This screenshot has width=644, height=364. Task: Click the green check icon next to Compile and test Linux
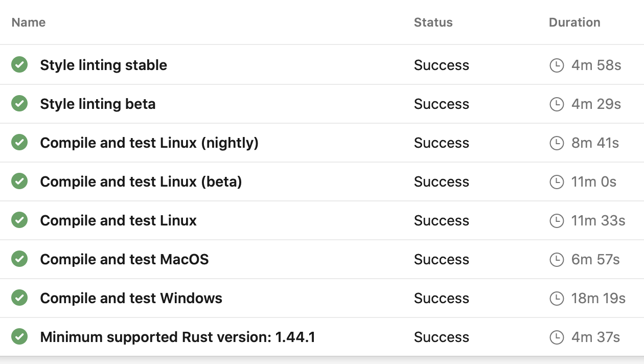click(x=19, y=220)
